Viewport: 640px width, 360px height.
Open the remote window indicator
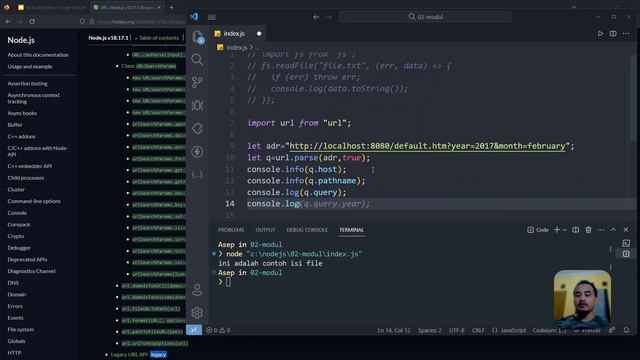tap(194, 330)
